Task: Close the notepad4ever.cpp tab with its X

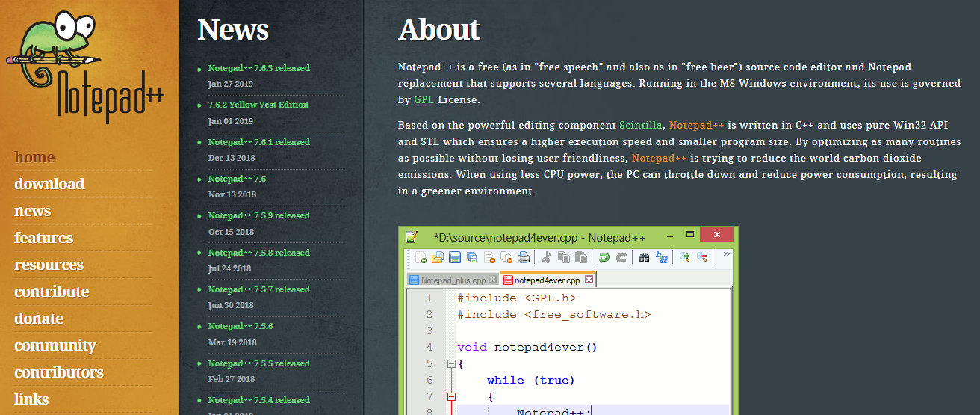Action: (589, 280)
